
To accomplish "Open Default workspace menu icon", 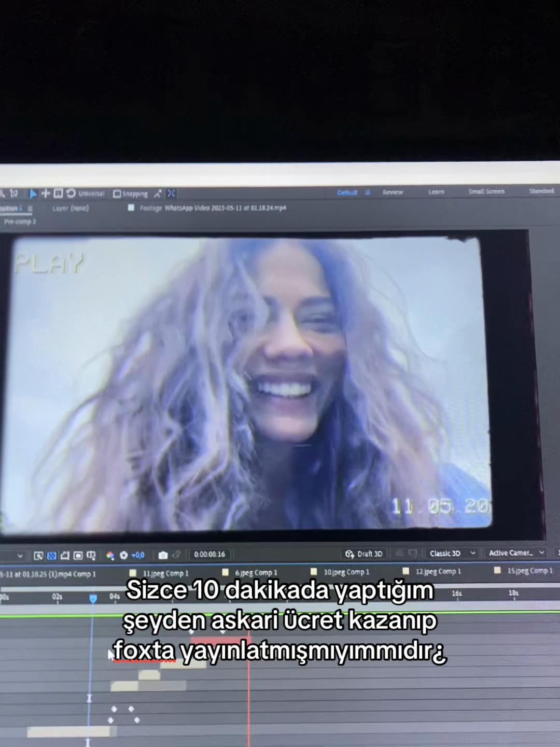I will tap(368, 192).
